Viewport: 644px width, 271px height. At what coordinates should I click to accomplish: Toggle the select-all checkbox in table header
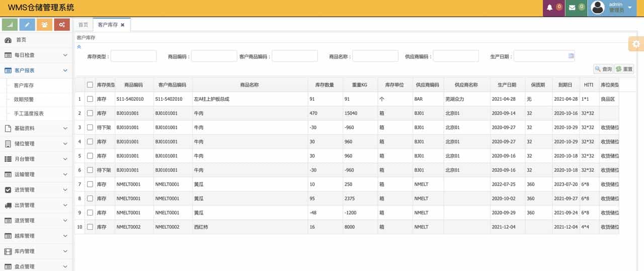pyautogui.click(x=90, y=85)
